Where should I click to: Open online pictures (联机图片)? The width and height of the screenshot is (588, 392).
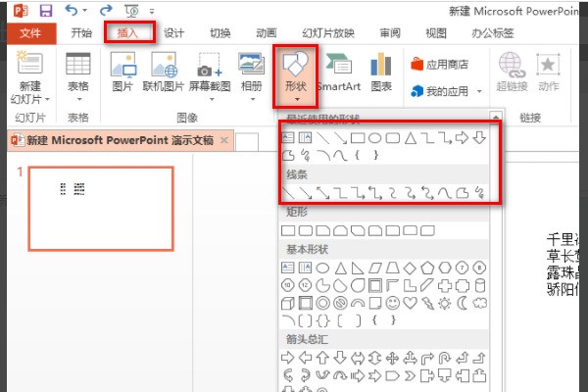(164, 72)
